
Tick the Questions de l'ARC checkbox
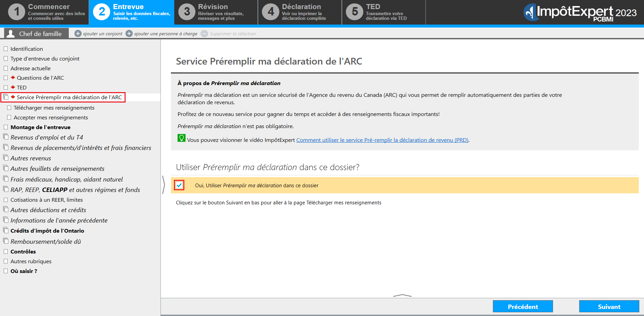pos(6,78)
